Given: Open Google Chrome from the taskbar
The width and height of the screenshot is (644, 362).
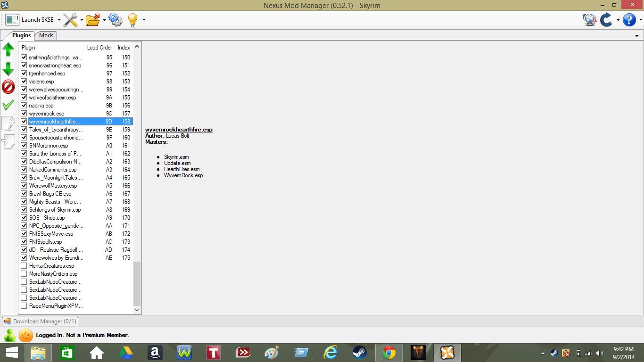Looking at the screenshot, I should click(x=389, y=353).
